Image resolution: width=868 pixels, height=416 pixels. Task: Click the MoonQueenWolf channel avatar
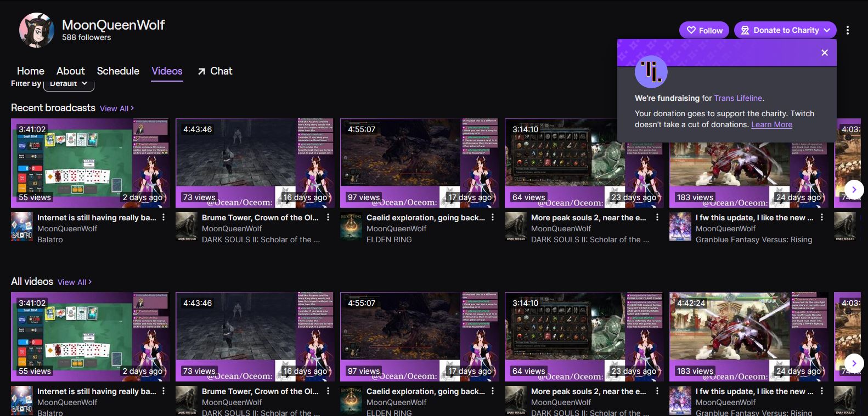click(37, 30)
